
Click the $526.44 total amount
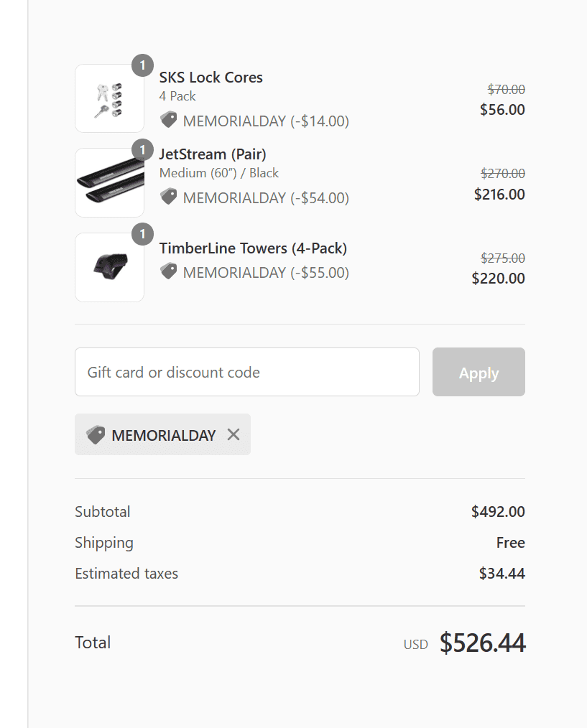(x=482, y=643)
